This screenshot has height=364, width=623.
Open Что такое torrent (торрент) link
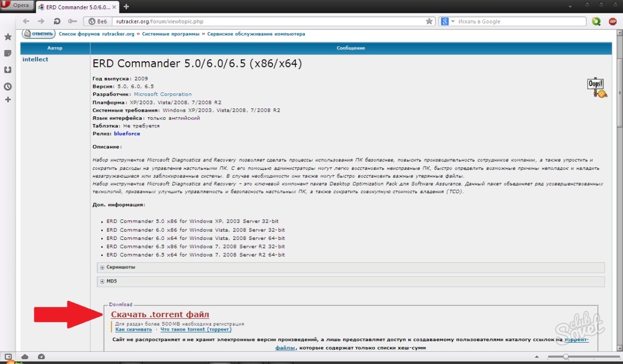coord(196,329)
